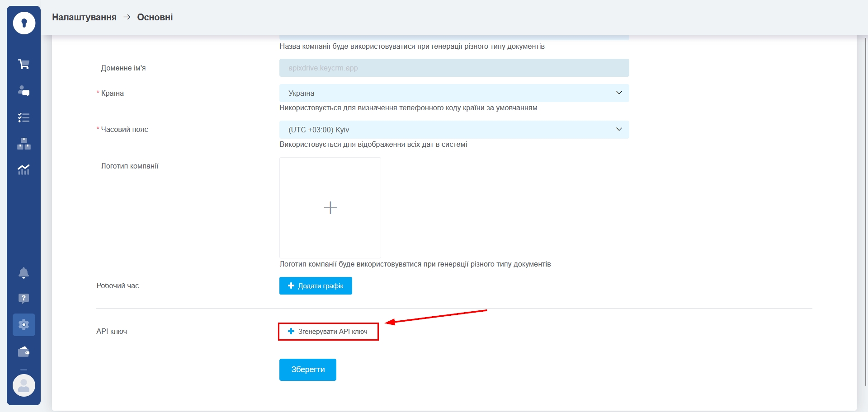Viewport: 868px width, 412px height.
Task: Open the user profile avatar
Action: pyautogui.click(x=24, y=385)
